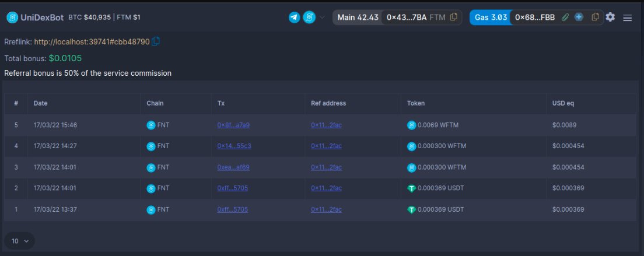Open settings gear icon

click(610, 17)
